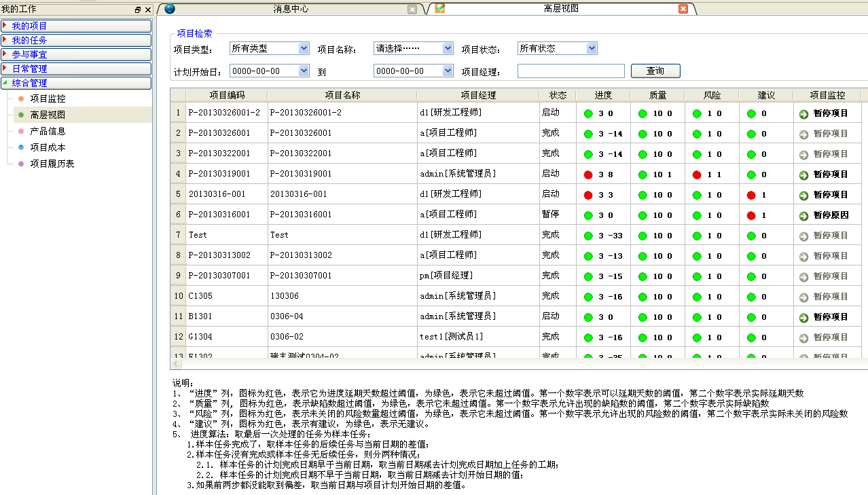Click the 进度 column header

click(603, 95)
